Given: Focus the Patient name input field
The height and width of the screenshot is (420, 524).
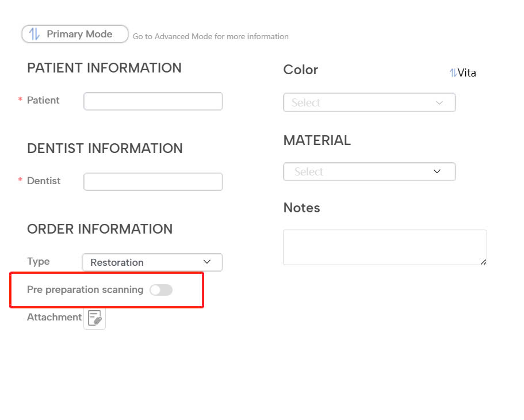Looking at the screenshot, I should [153, 101].
